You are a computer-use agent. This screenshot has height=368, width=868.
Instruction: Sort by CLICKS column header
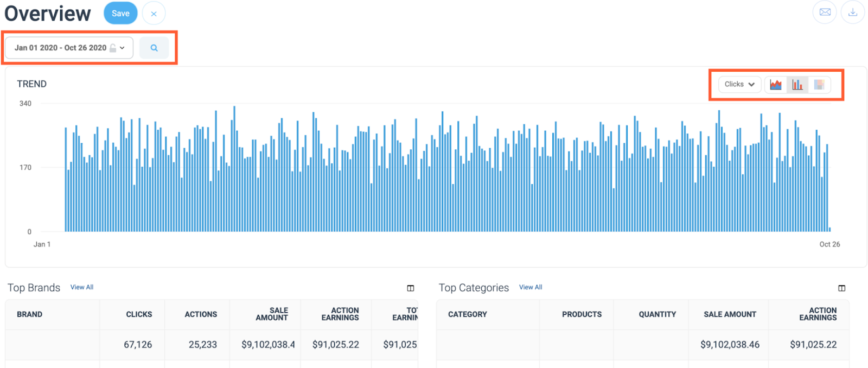pos(139,314)
